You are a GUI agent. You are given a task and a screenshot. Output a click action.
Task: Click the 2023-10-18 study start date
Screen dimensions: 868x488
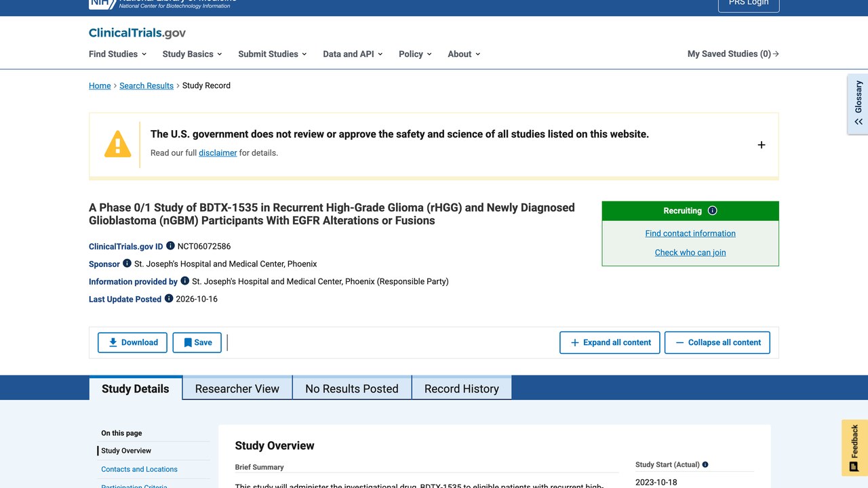[x=656, y=483]
